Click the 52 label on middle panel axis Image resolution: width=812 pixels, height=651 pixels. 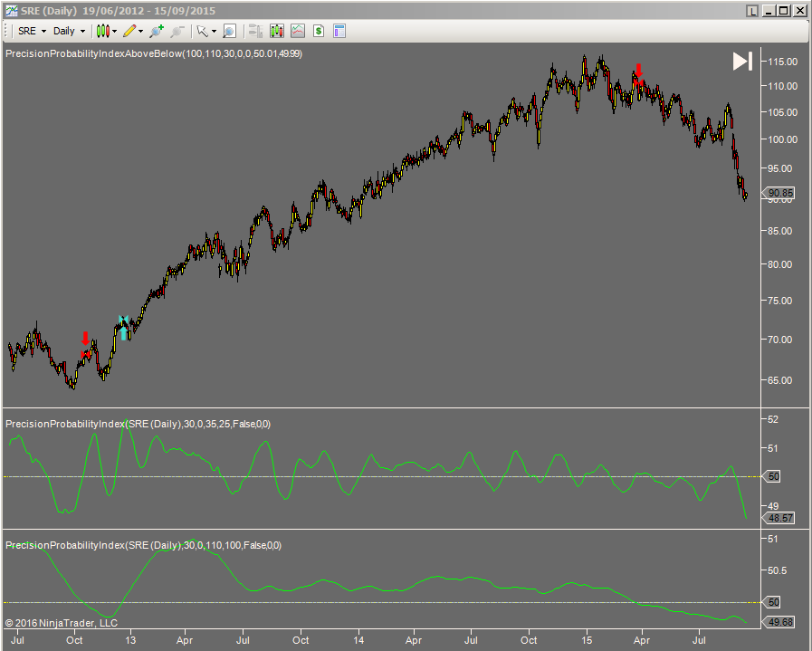[773, 419]
